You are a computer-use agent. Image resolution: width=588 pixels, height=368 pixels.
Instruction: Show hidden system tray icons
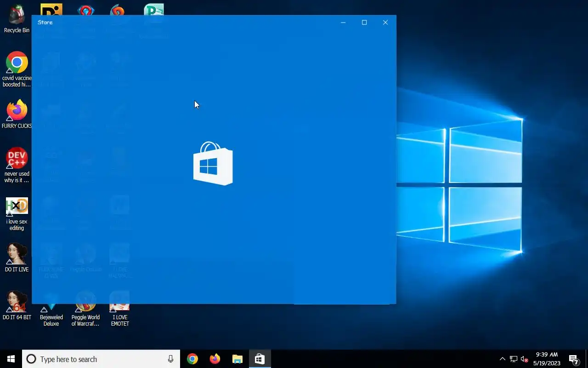point(502,359)
